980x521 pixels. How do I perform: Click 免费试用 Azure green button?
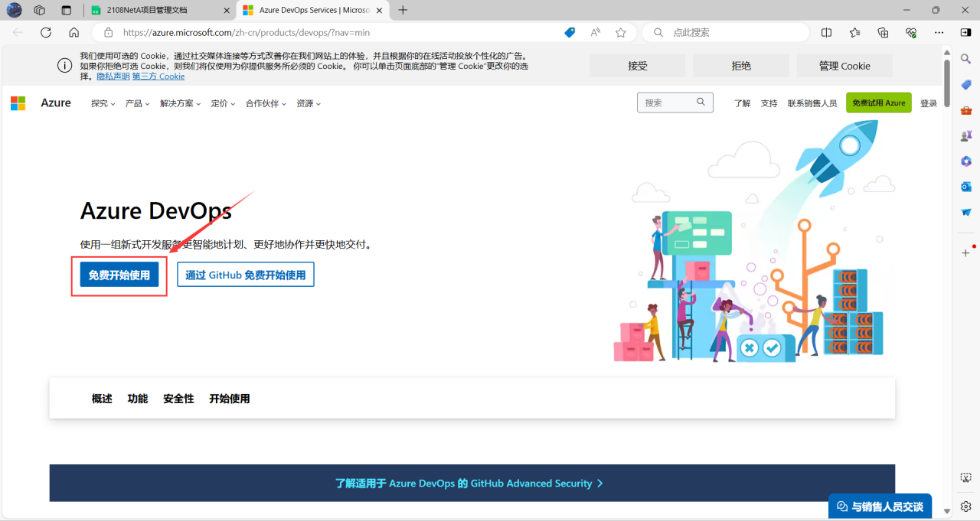click(879, 103)
